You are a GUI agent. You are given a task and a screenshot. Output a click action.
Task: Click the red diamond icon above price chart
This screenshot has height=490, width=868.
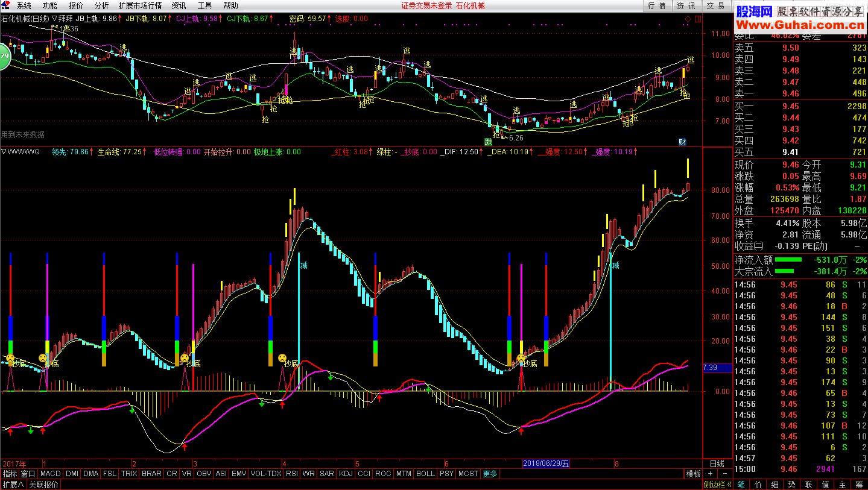[x=688, y=19]
